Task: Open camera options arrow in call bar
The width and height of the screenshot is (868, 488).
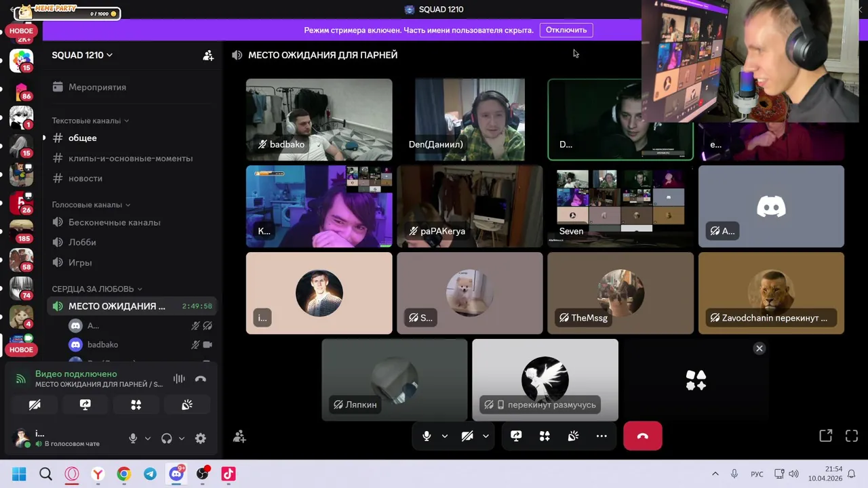Action: 486,436
